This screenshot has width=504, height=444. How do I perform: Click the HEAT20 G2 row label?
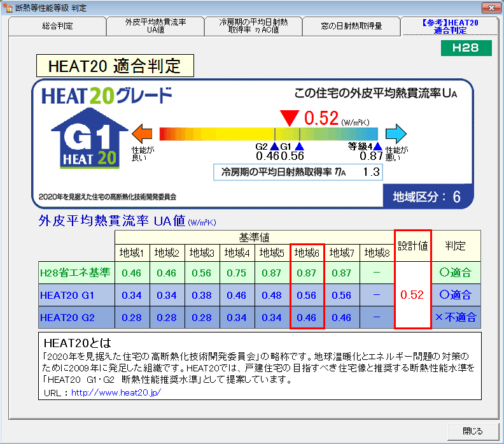[x=76, y=318]
